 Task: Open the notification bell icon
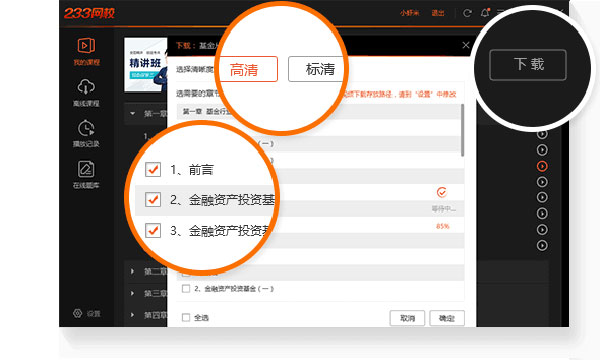(485, 13)
